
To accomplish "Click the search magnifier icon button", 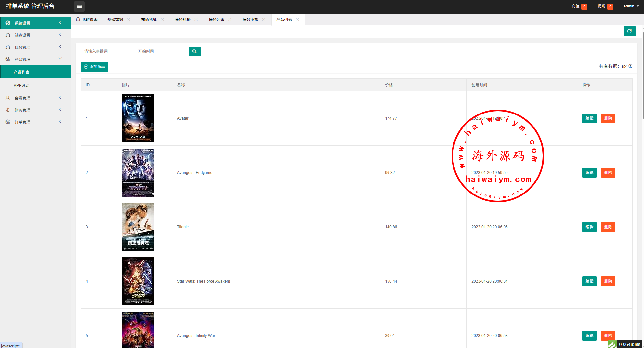I will tap(194, 51).
